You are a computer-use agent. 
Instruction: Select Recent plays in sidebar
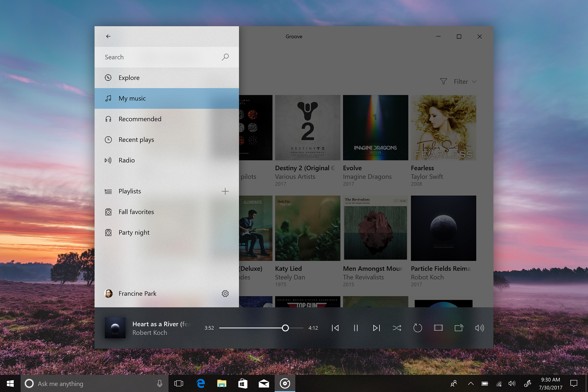click(136, 139)
